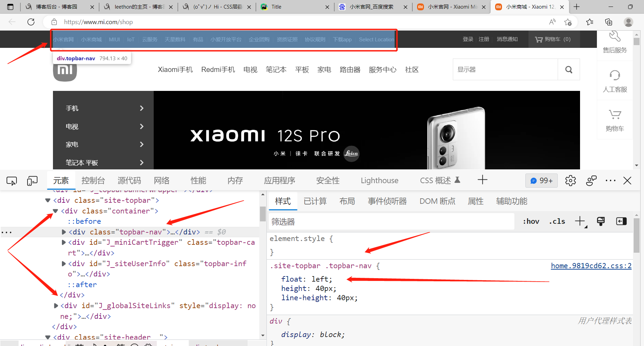
Task: Open DevTools more options ellipsis
Action: pyautogui.click(x=611, y=181)
